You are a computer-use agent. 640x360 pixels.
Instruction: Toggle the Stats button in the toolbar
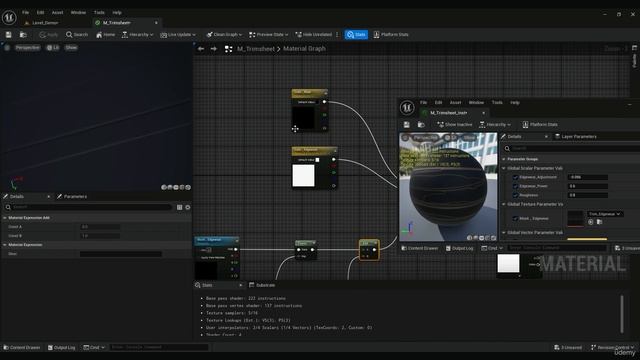coord(356,35)
